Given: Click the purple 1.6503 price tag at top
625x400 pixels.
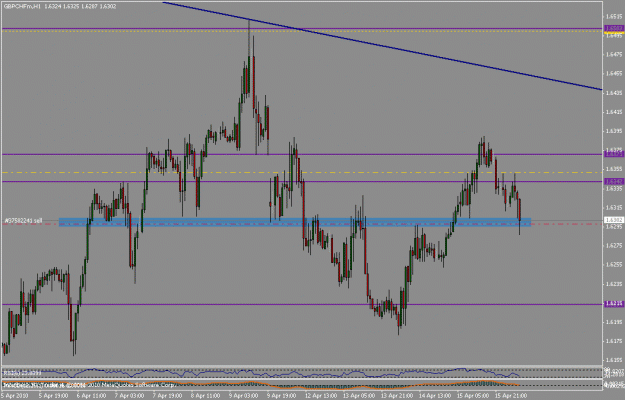Looking at the screenshot, I should pyautogui.click(x=614, y=28).
